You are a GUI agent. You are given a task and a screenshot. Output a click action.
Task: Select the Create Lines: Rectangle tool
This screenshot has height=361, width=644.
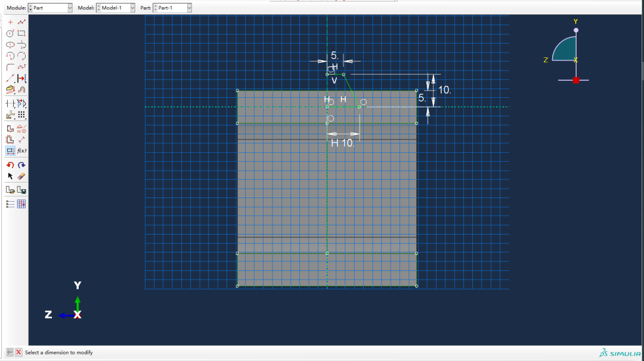click(22, 33)
